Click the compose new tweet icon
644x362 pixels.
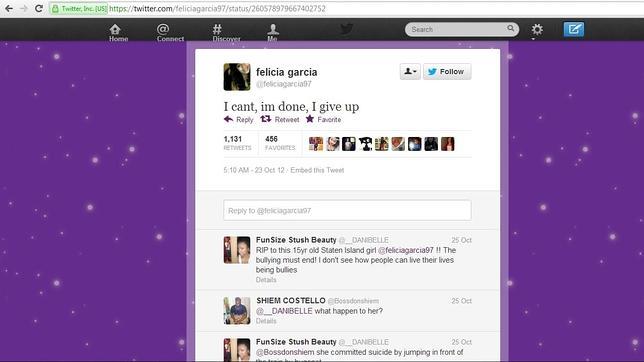[x=573, y=29]
